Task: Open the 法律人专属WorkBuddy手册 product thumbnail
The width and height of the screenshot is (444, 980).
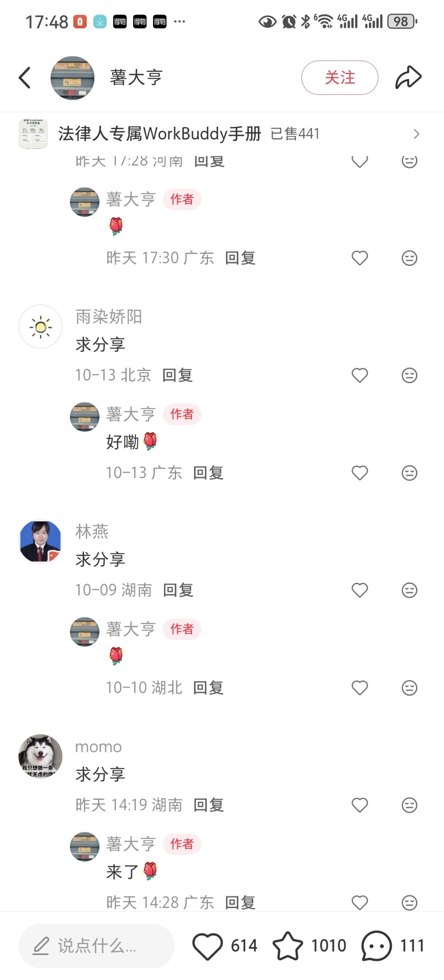Action: tap(33, 134)
